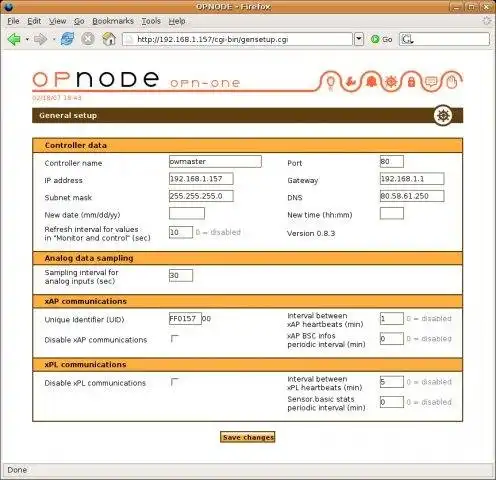
Task: Click the address bar URL field
Action: coord(237,39)
